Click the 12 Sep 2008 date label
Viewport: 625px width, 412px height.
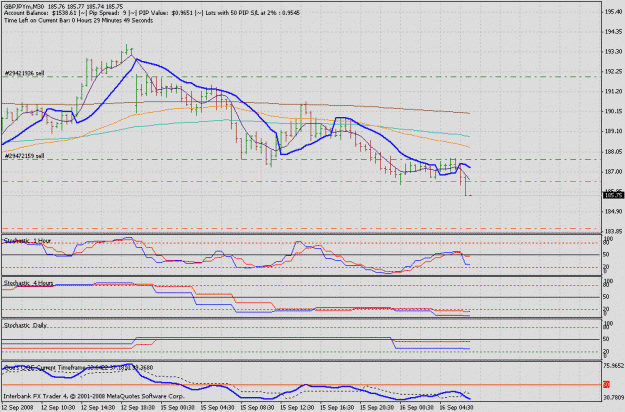click(x=17, y=408)
